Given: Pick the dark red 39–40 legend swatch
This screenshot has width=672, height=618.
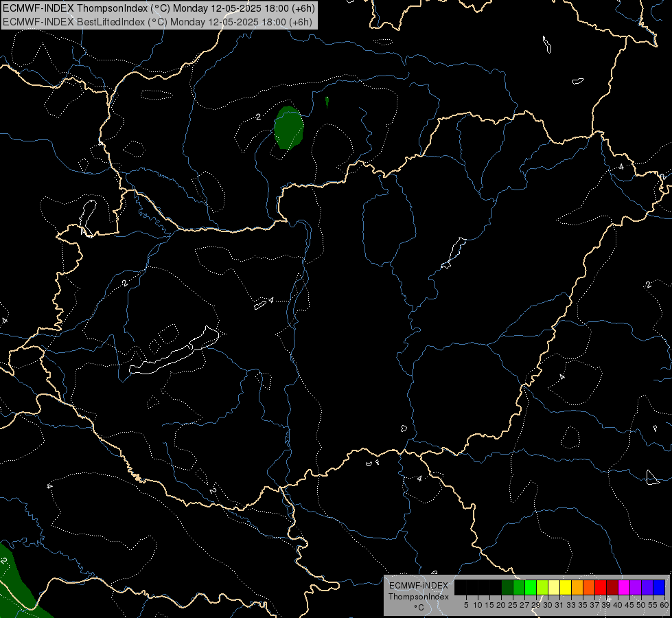Looking at the screenshot, I should point(612,587).
